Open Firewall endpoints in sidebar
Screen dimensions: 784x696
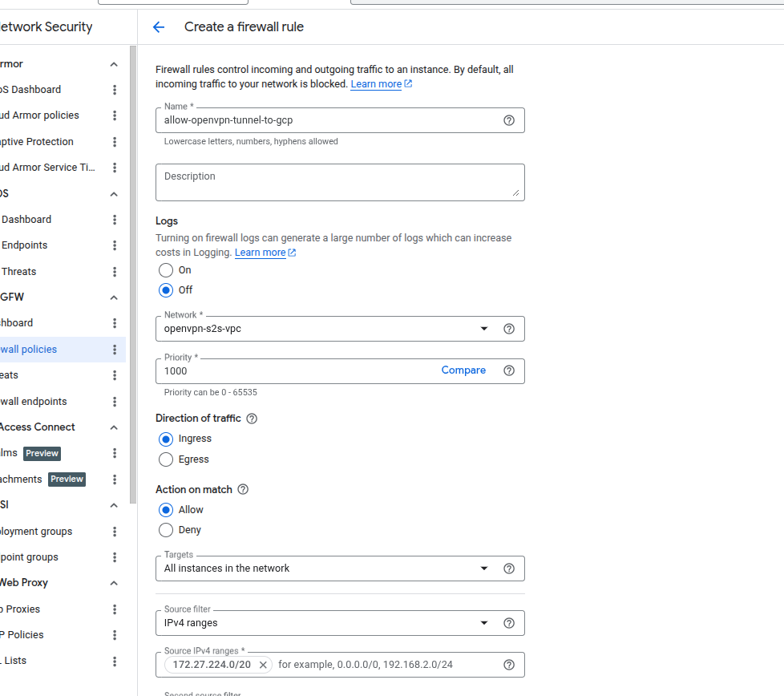[34, 402]
